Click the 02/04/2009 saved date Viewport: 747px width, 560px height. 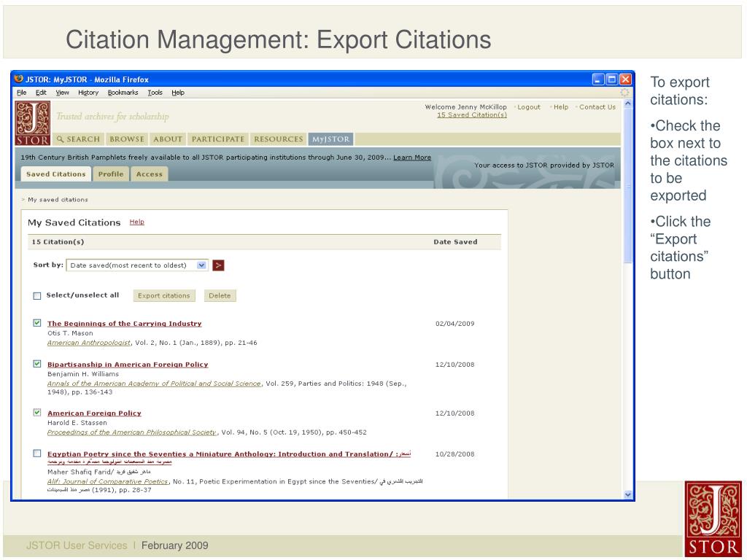tap(455, 323)
